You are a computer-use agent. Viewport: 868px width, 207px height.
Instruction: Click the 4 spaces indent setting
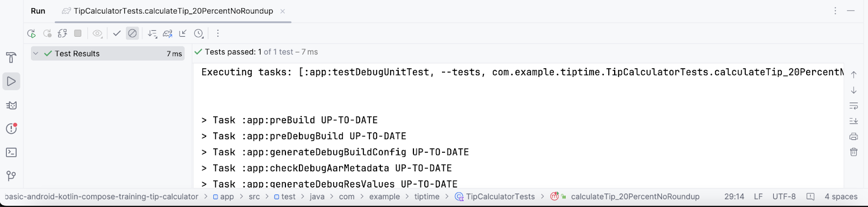coord(841,197)
